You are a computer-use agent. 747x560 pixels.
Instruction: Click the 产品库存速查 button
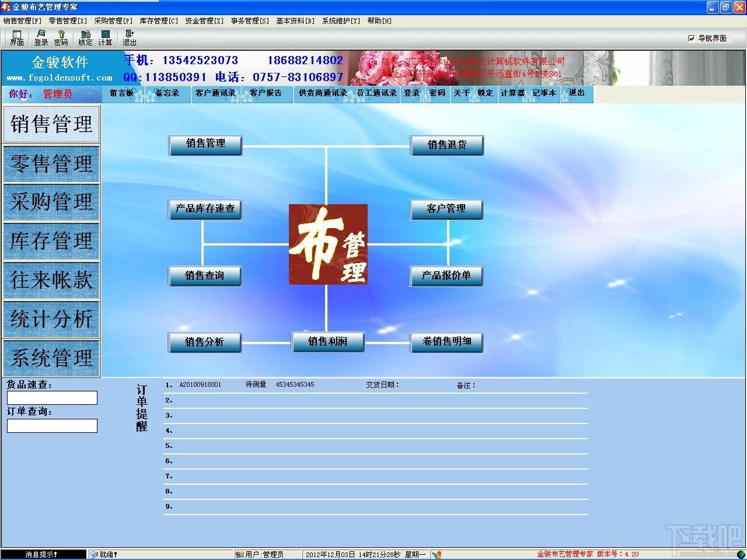pyautogui.click(x=205, y=209)
